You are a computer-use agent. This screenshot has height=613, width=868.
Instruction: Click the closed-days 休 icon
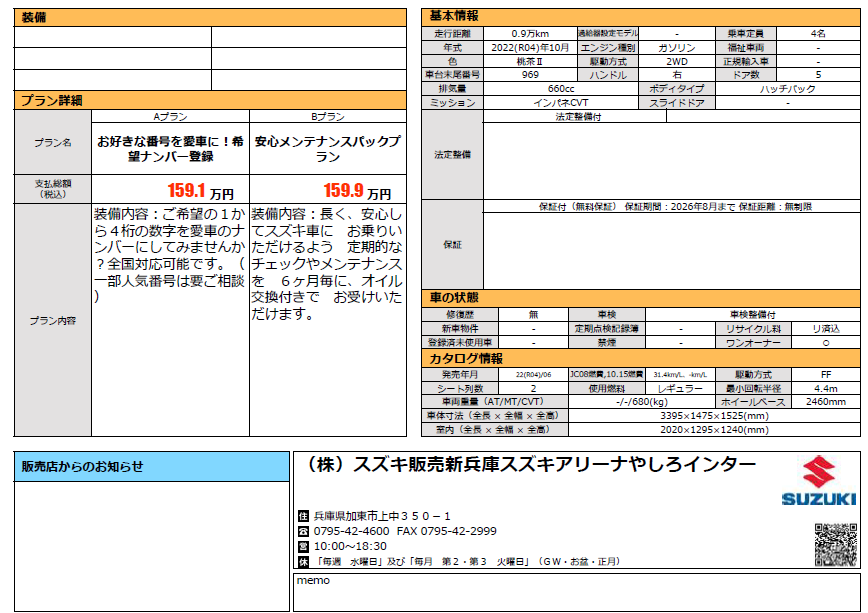[x=304, y=561]
